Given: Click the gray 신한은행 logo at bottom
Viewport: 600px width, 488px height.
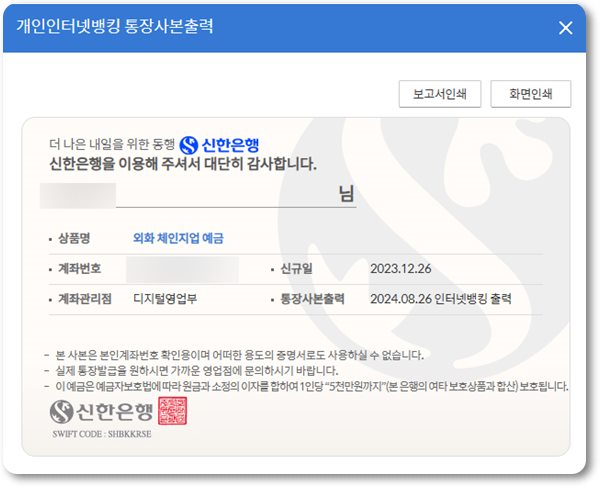Looking at the screenshot, I should (101, 412).
